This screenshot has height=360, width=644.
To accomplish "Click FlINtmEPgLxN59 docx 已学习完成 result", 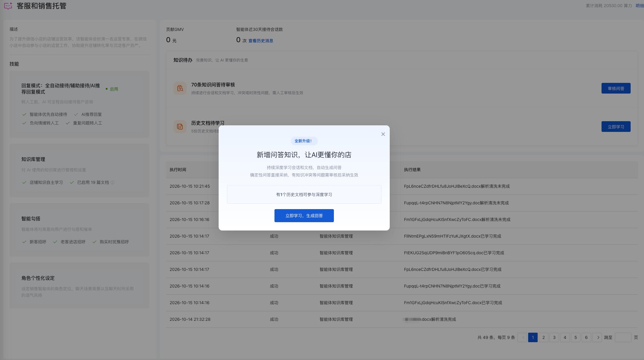I will pos(452,236).
